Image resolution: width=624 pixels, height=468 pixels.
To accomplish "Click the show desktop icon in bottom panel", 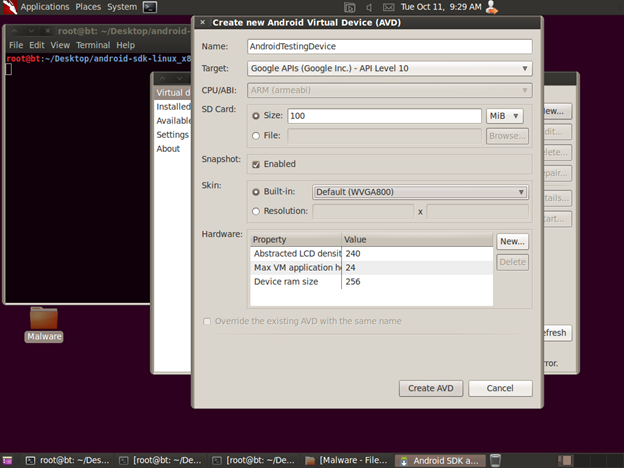I will click(10, 460).
